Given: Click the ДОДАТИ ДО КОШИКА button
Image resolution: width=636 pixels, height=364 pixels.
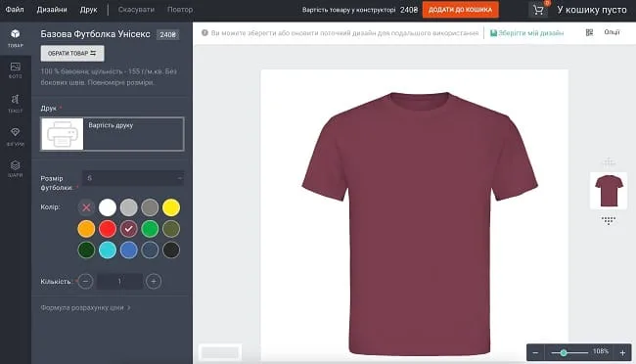Looking at the screenshot, I should [461, 10].
